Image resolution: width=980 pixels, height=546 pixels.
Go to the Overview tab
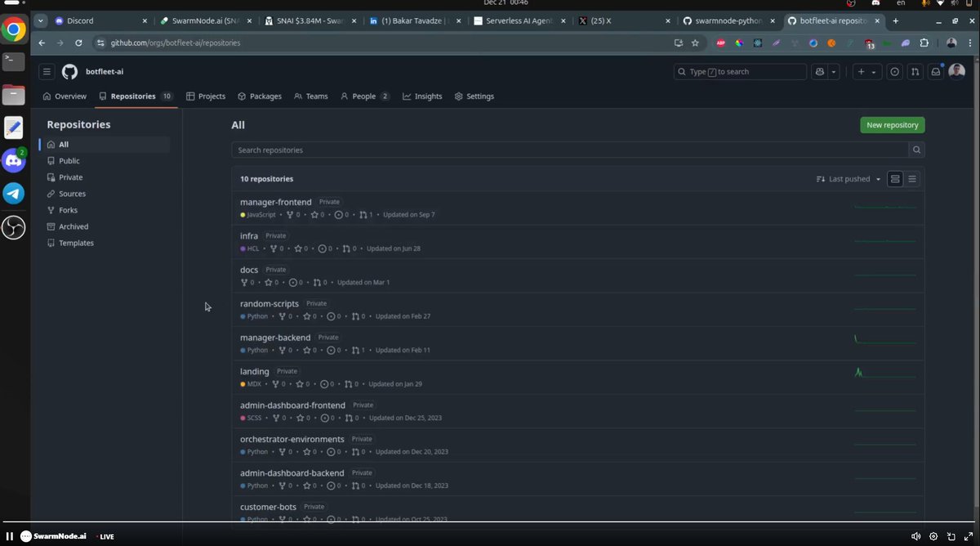65,96
